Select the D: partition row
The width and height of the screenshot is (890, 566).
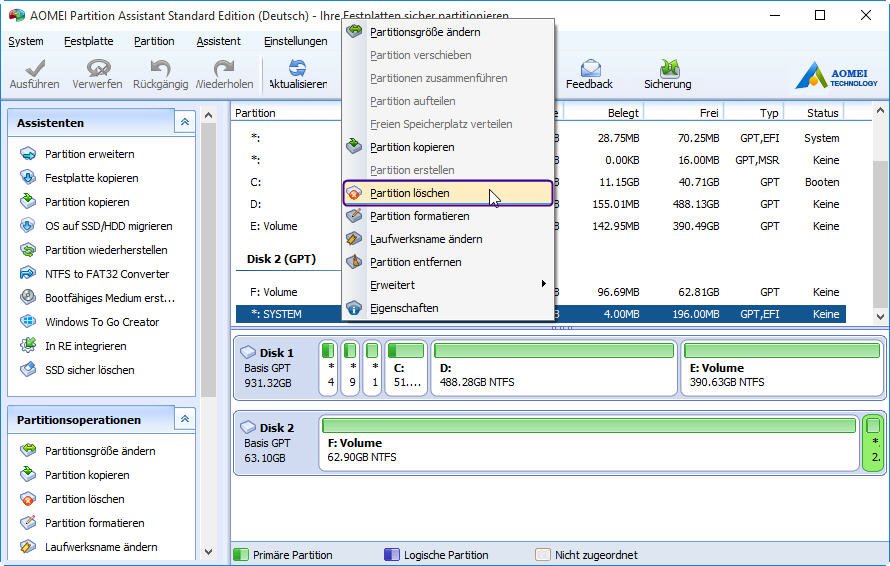click(x=540, y=204)
